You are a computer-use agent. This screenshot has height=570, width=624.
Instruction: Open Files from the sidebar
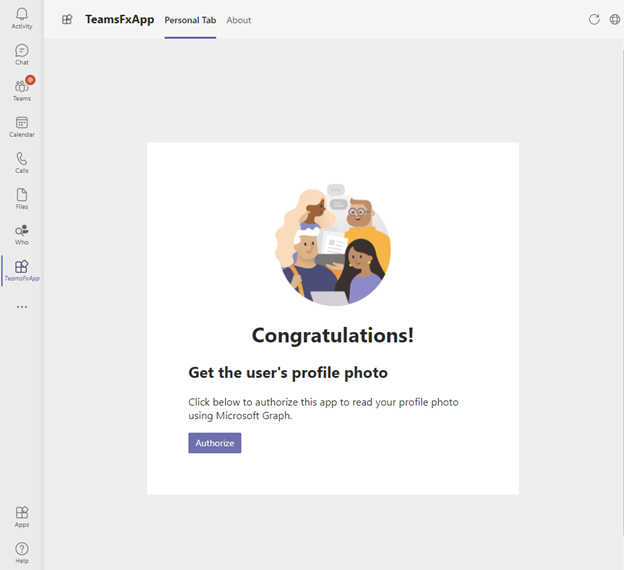click(x=21, y=199)
